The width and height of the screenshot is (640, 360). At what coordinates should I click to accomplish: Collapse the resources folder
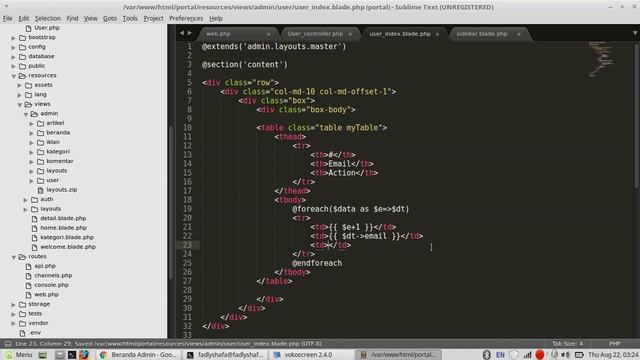(x=13, y=76)
